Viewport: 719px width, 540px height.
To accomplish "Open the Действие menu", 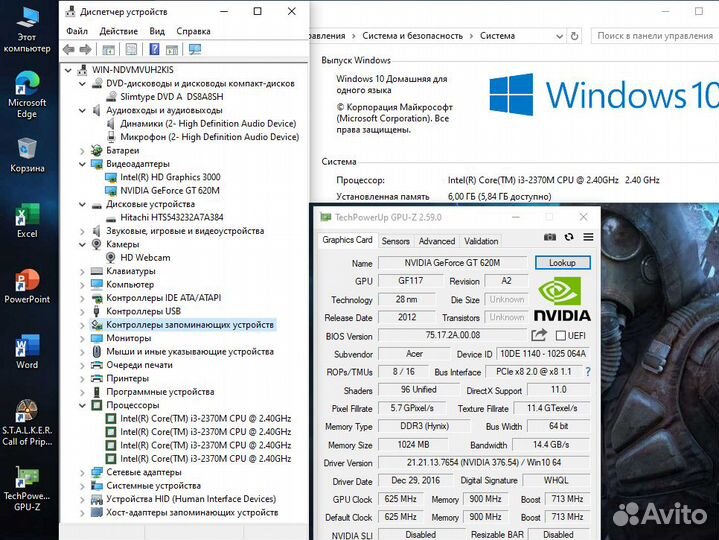I will coord(118,31).
